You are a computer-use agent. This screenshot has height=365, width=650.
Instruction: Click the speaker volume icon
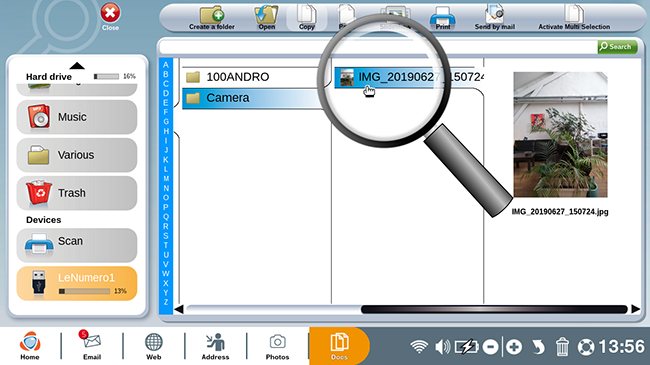tap(442, 346)
